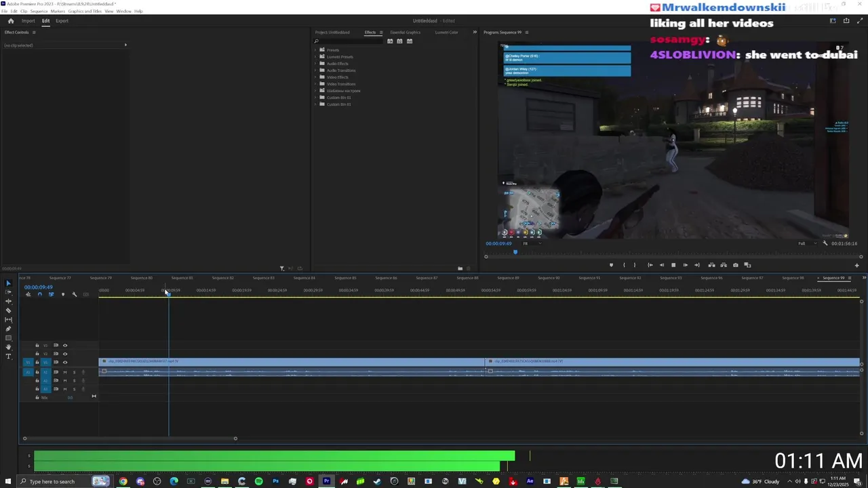The image size is (868, 488).
Task: Mark Out point in Program monitor
Action: tap(635, 265)
